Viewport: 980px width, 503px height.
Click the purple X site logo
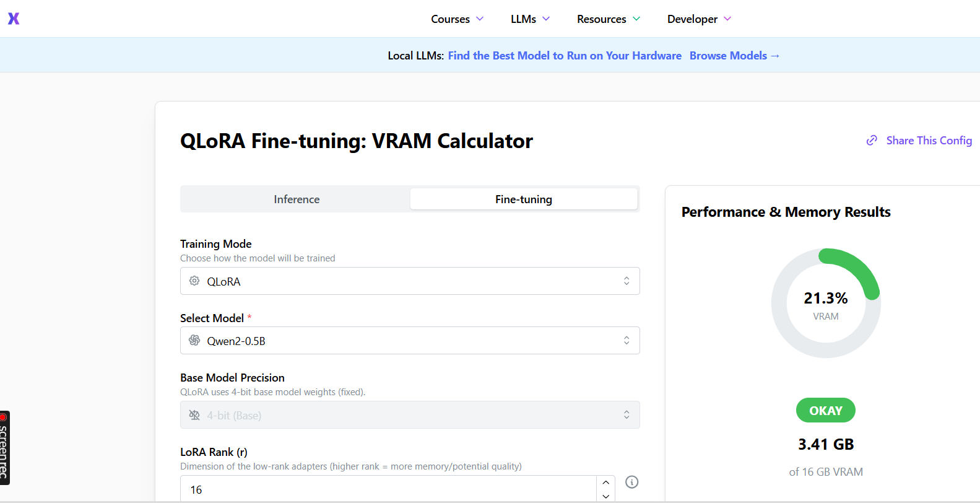[14, 19]
